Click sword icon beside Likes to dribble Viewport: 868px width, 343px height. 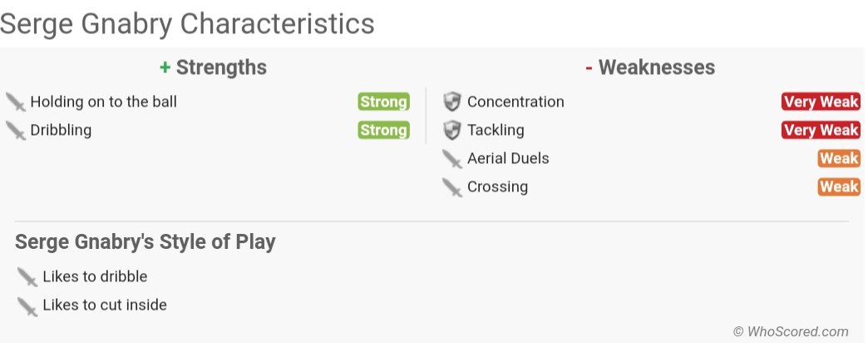pos(27,277)
